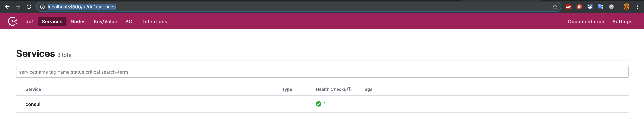
Task: Open the Key/Value section
Action: 105,22
